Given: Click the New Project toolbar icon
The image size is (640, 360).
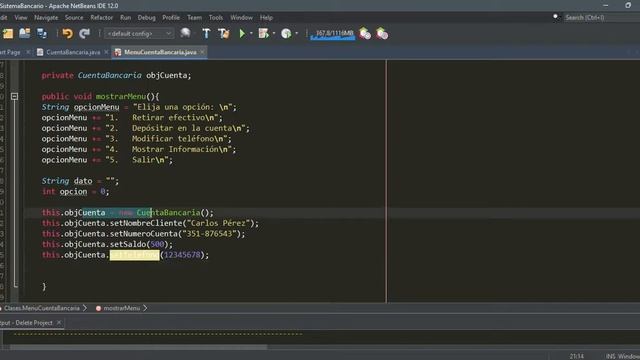Looking at the screenshot, I should [8, 33].
